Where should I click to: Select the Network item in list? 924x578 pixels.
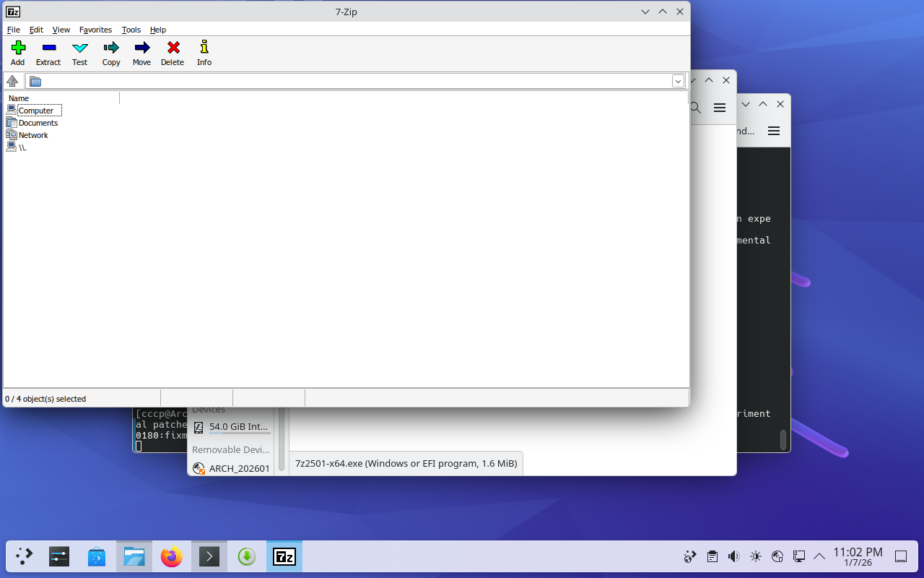(x=33, y=135)
